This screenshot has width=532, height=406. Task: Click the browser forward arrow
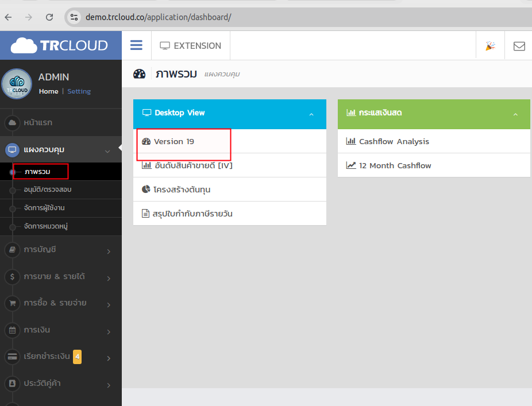(x=29, y=17)
